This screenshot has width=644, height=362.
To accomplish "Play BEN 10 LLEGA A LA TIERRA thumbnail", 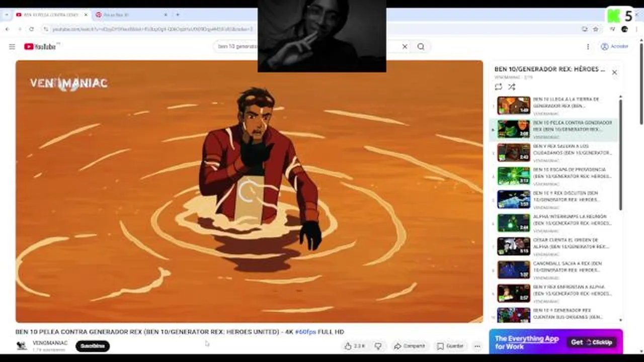I will point(514,106).
